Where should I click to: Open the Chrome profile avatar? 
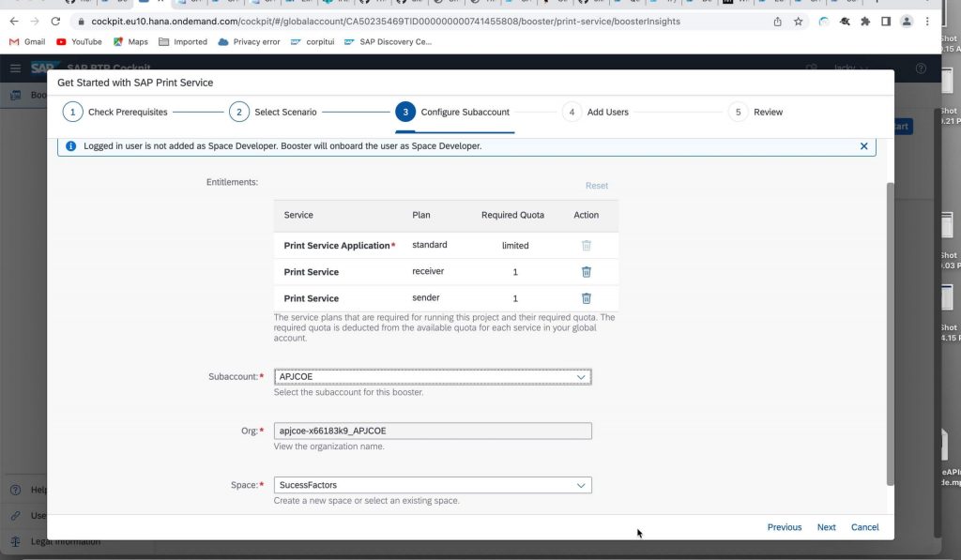(906, 22)
